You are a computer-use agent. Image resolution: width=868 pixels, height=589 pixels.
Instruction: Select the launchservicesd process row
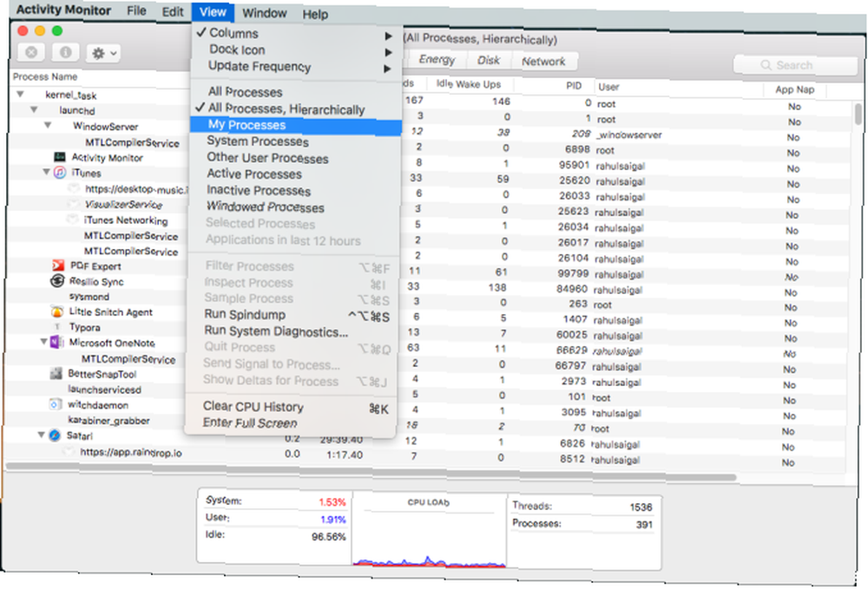coord(105,389)
